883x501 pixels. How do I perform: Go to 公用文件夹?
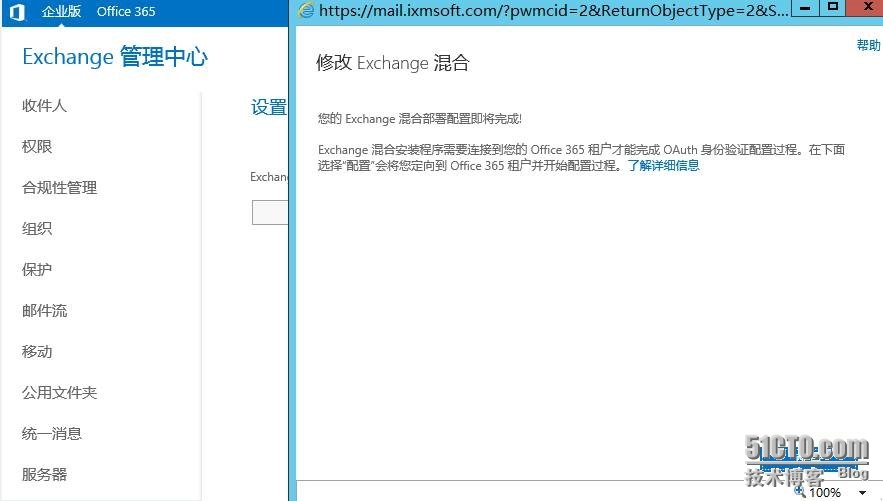[59, 392]
